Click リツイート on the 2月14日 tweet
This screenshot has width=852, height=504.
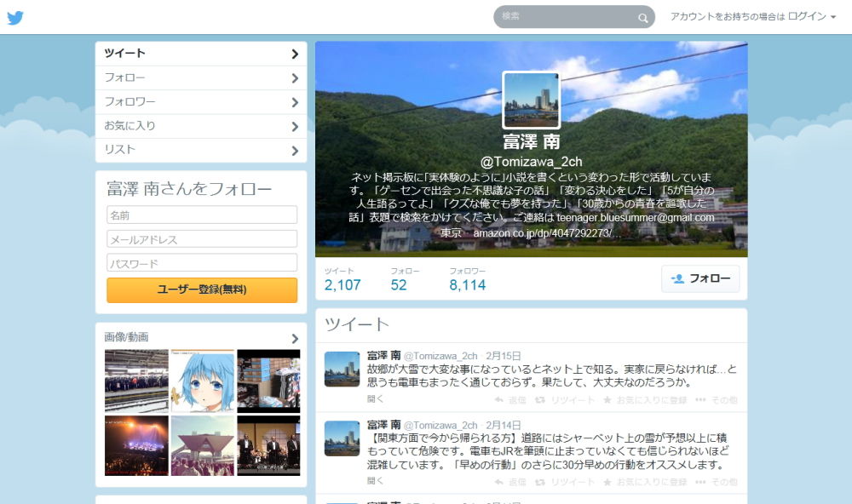click(573, 482)
